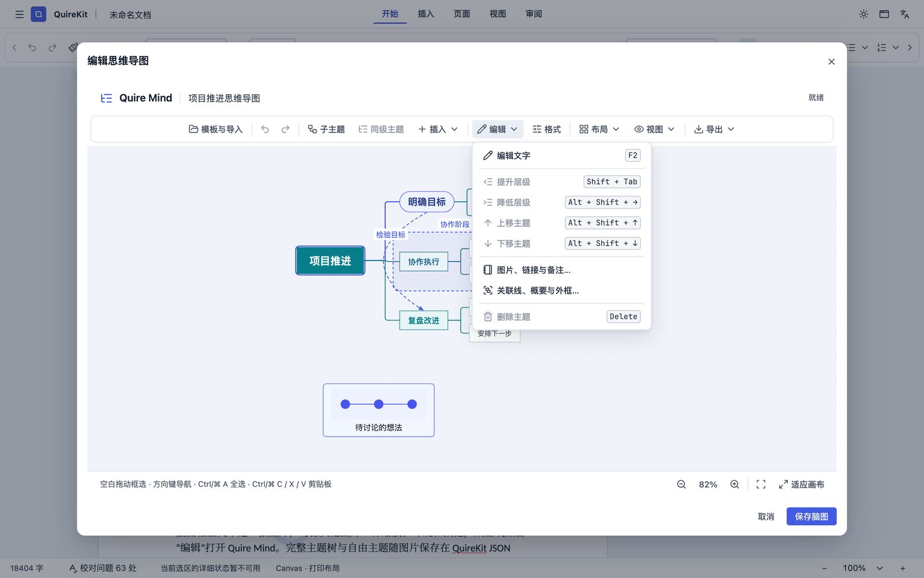Viewport: 924px width, 578px height.
Task: Click the 检验目标 relationship label
Action: (x=391, y=235)
